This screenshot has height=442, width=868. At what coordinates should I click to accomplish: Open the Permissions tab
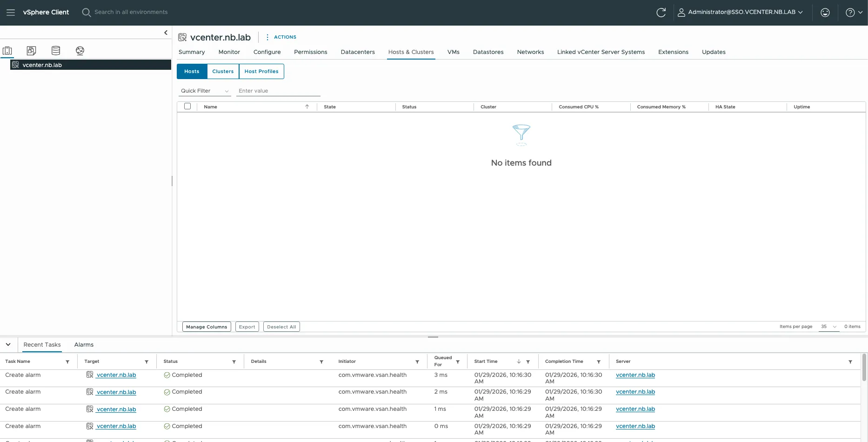point(311,52)
